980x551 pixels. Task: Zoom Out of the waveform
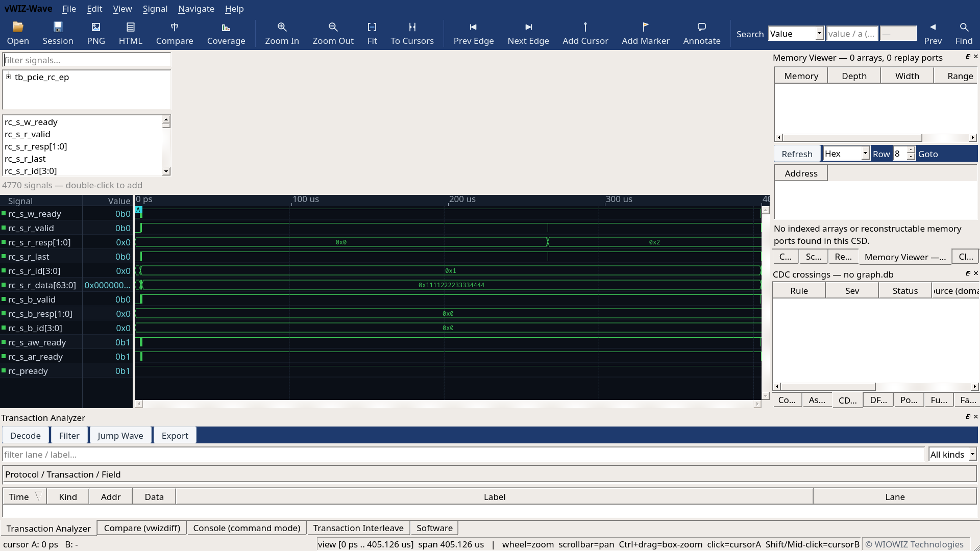point(333,33)
